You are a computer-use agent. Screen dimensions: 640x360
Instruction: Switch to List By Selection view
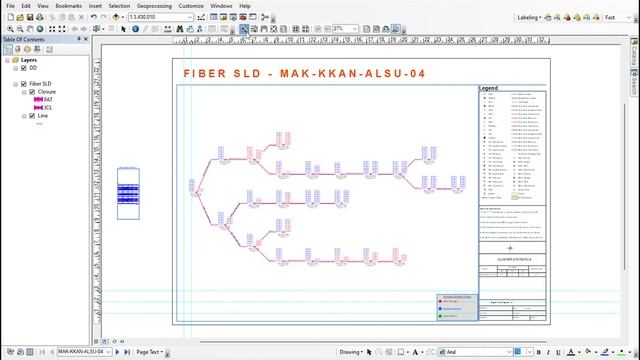(37, 49)
